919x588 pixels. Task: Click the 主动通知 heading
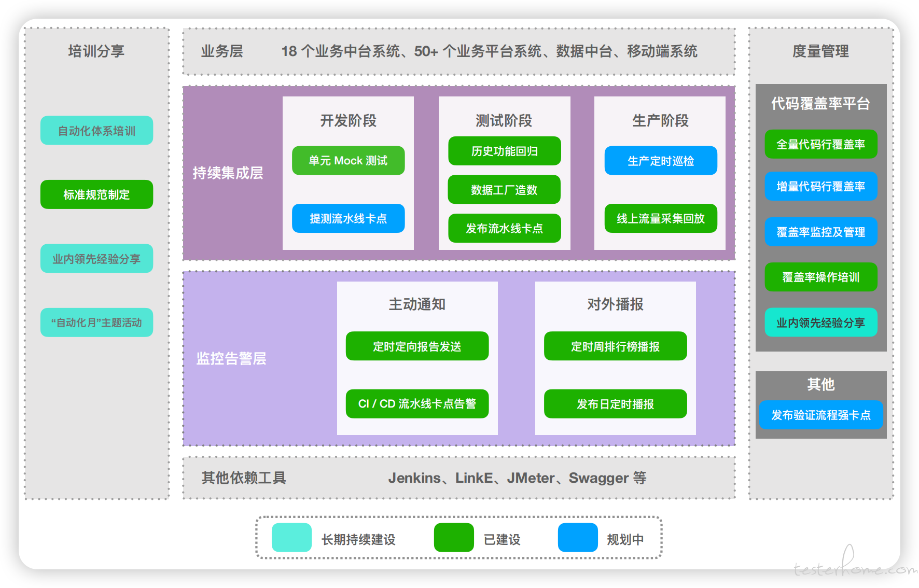417,304
